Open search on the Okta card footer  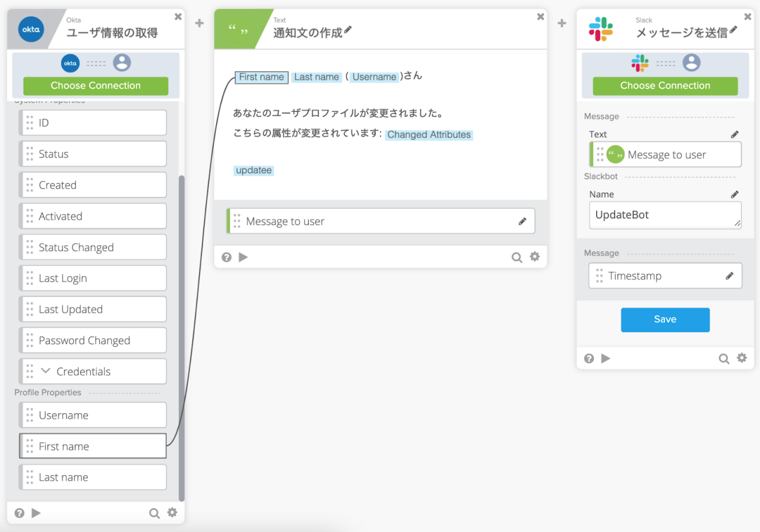(154, 512)
